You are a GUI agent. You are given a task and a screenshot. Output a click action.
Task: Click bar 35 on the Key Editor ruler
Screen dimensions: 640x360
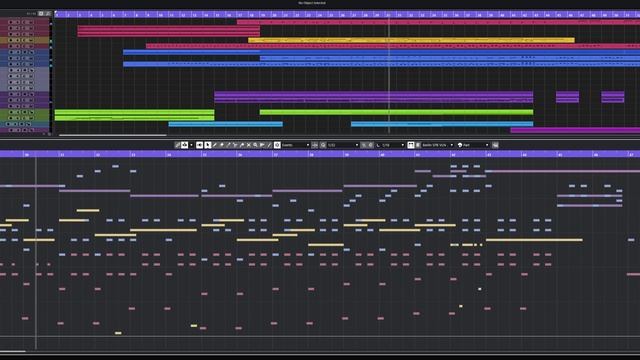[x=204, y=155]
